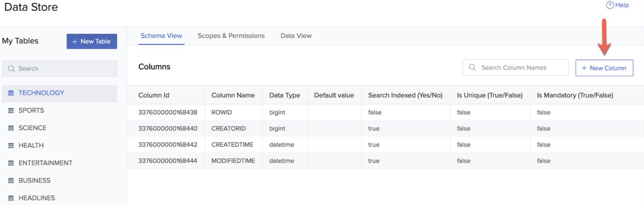Click the table icon beside HEALTH
This screenshot has height=205, width=644.
[x=11, y=145]
